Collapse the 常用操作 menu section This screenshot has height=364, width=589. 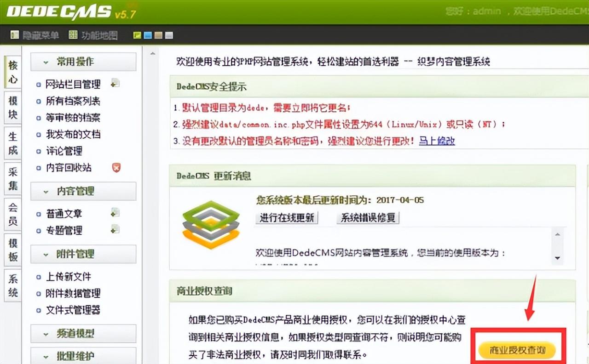click(x=83, y=62)
